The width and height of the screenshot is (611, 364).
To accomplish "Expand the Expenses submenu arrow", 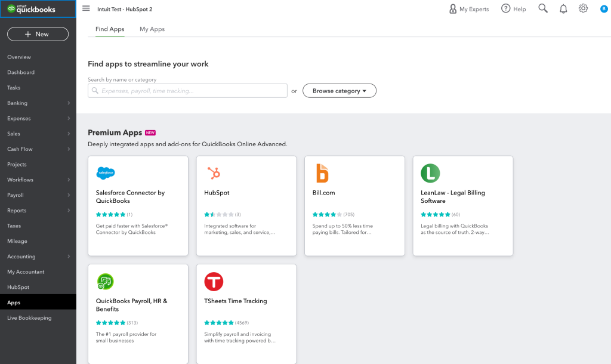I will click(69, 119).
